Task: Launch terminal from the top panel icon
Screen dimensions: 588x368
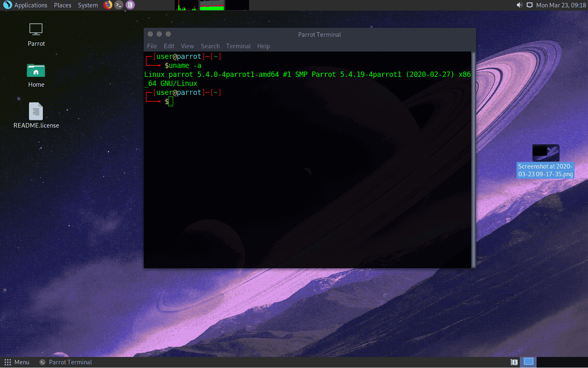Action: (119, 5)
